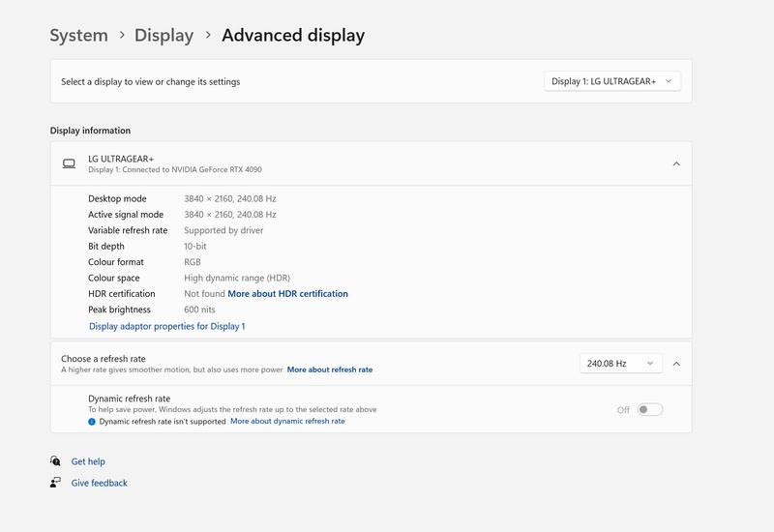This screenshot has width=774, height=532.
Task: Click the Get help link text
Action: (88, 461)
